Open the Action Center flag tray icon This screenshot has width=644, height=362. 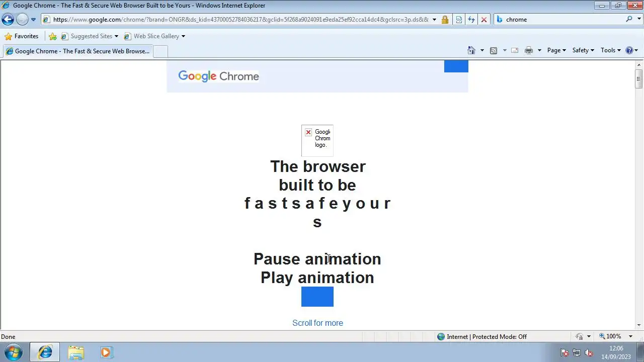pos(565,353)
